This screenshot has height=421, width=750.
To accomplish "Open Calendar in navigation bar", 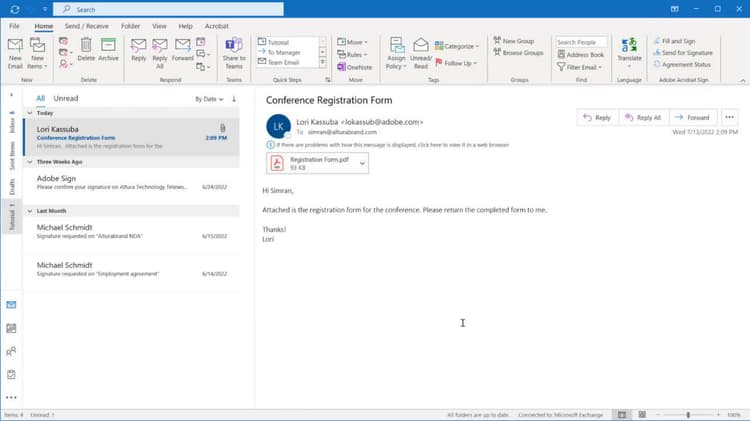I will tap(11, 328).
